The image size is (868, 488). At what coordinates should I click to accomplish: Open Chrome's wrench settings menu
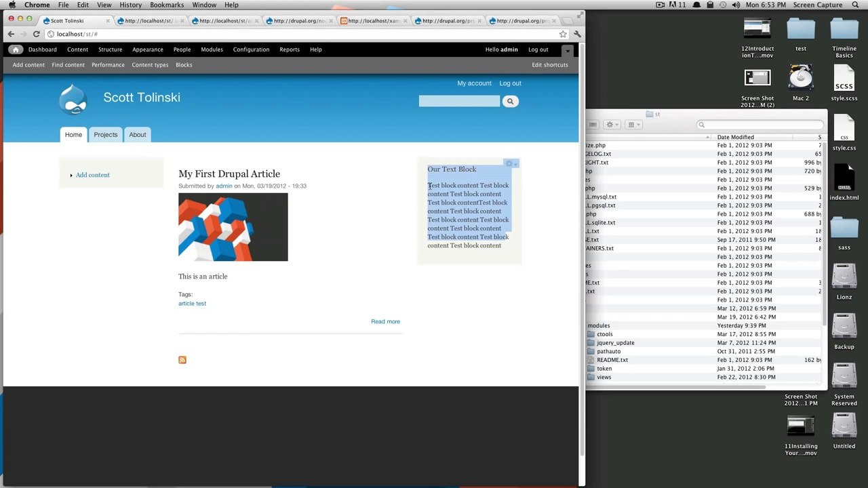(577, 34)
